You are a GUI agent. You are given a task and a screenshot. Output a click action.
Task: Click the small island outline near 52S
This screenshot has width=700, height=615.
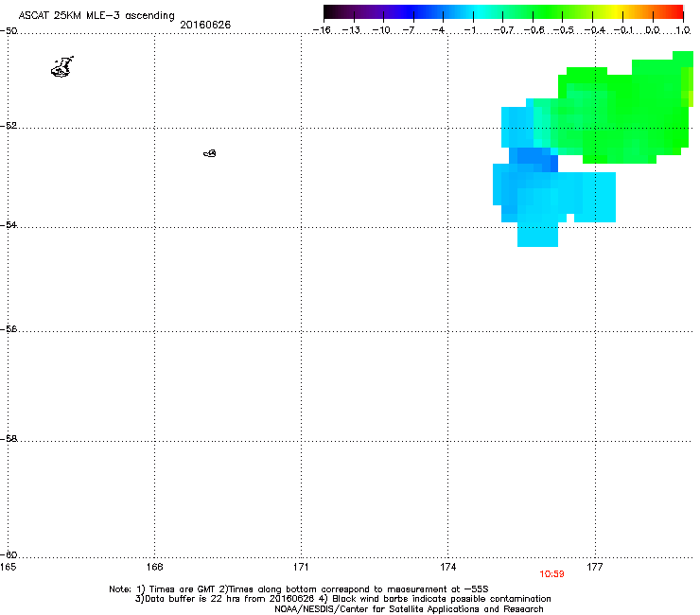[x=210, y=153]
